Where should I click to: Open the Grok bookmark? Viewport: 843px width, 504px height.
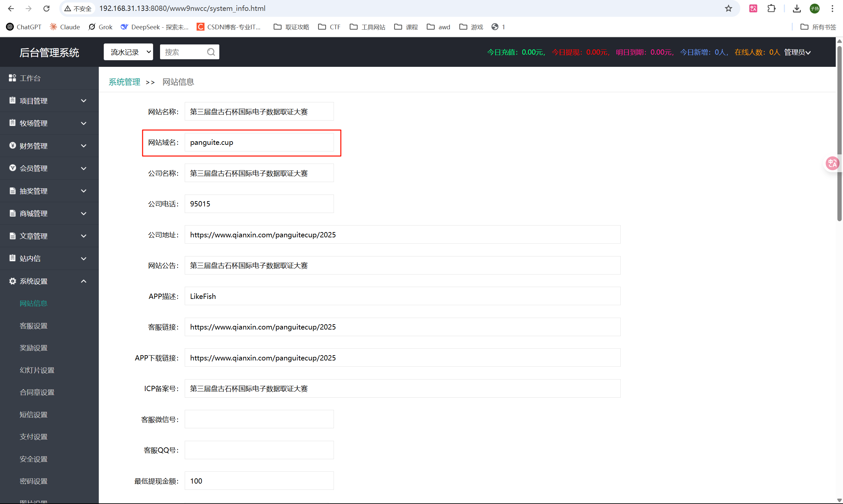[100, 27]
